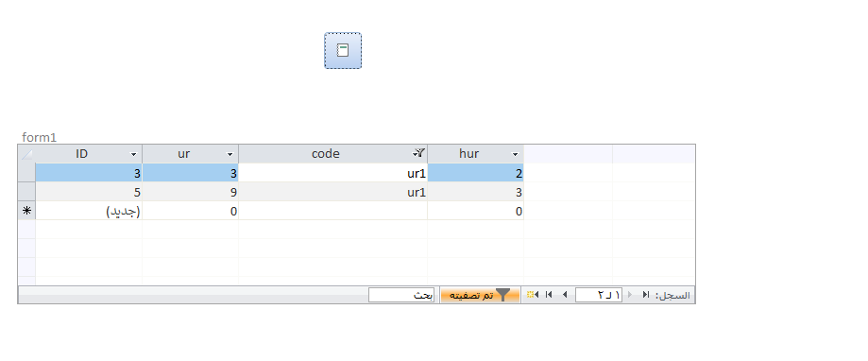Toggle the filtered (تم تصفيته) button
This screenshot has height=361, width=868.
click(480, 295)
